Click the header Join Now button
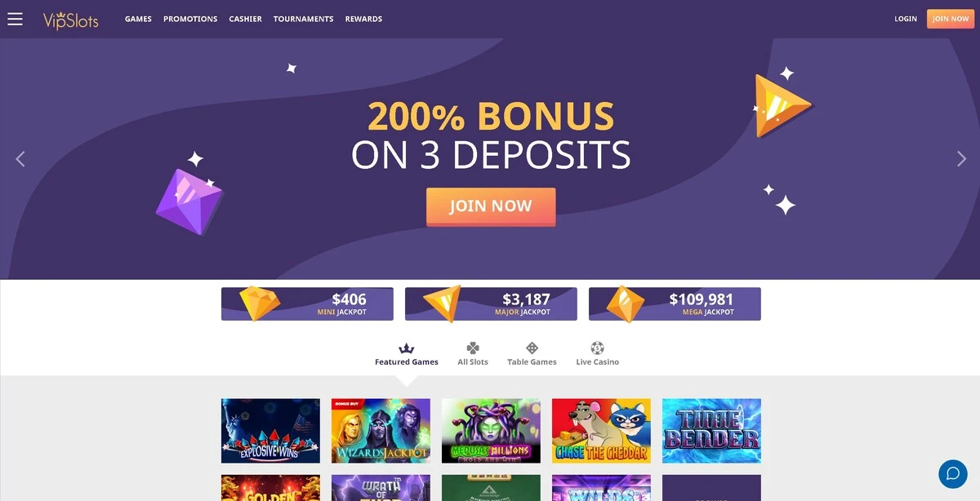The height and width of the screenshot is (501, 980). [x=951, y=19]
